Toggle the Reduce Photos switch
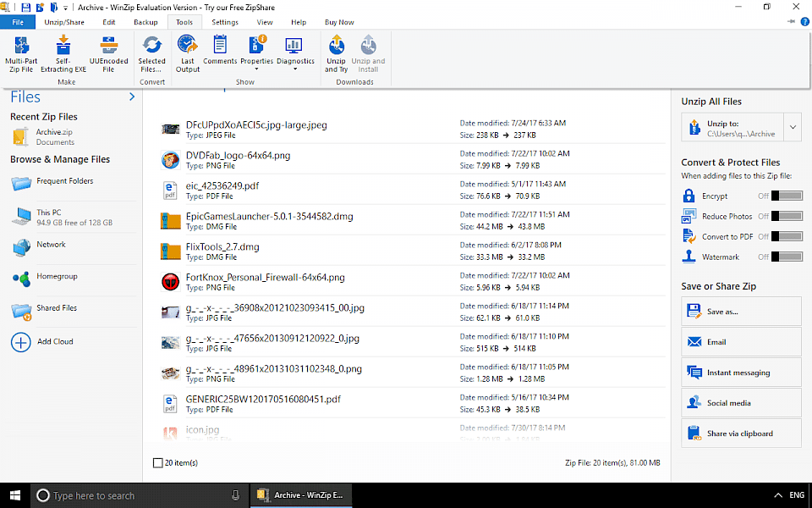Image resolution: width=812 pixels, height=508 pixels. 787,216
